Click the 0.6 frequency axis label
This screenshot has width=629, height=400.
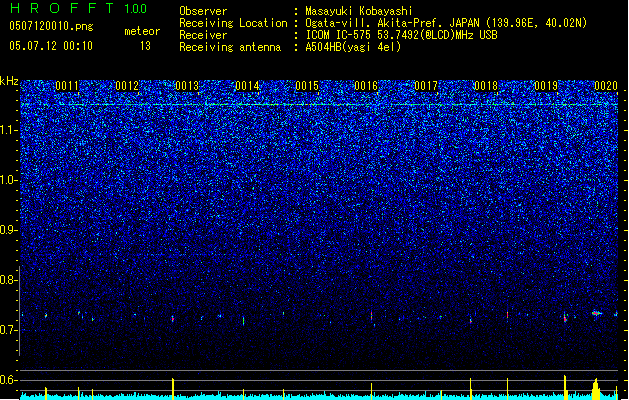[x=8, y=380]
